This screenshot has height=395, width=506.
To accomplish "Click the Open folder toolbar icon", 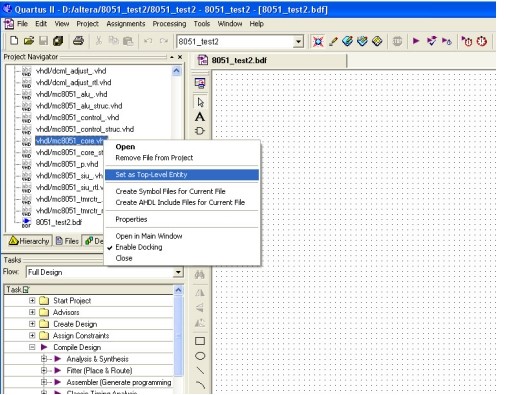I will [x=29, y=41].
